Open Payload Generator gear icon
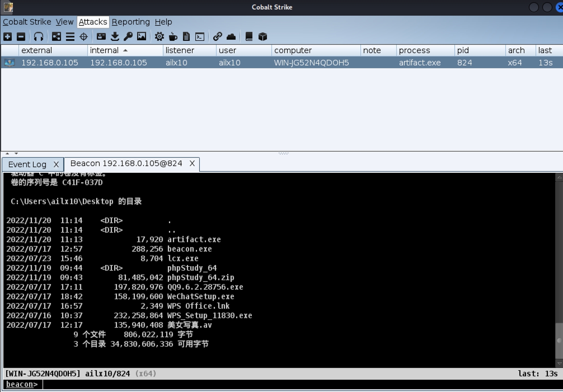Screen dimensions: 563x392 pos(159,36)
